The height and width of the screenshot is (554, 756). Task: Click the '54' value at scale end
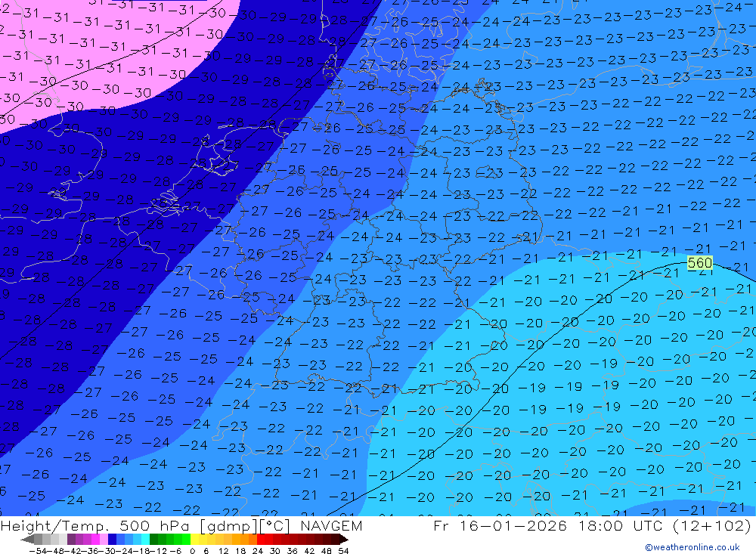343,551
